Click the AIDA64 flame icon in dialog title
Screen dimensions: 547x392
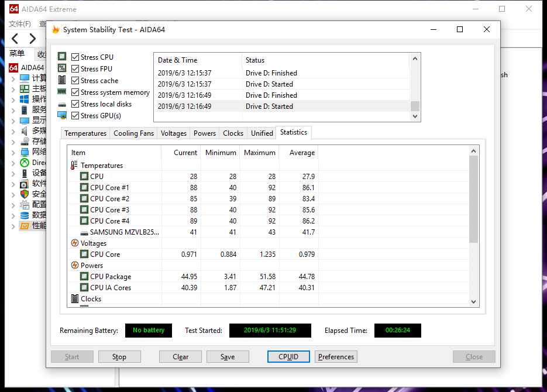56,30
